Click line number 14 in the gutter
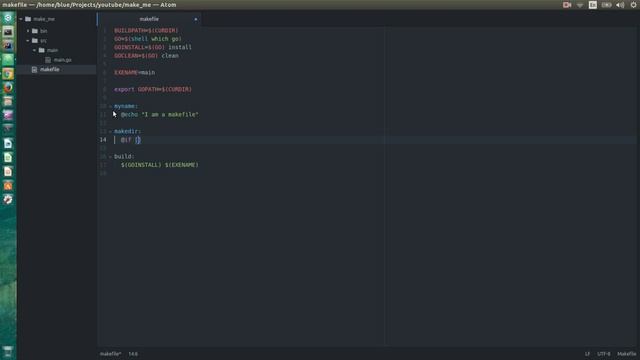The width and height of the screenshot is (640, 360). [103, 140]
